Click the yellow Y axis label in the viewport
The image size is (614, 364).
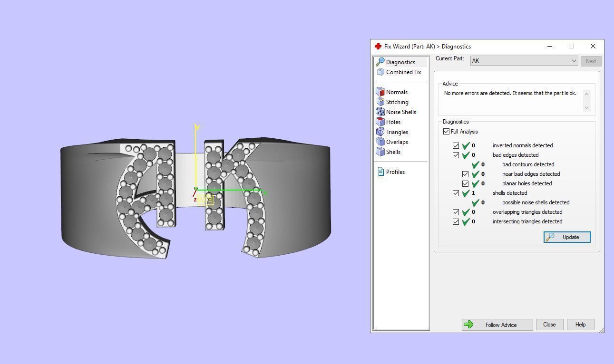[197, 127]
